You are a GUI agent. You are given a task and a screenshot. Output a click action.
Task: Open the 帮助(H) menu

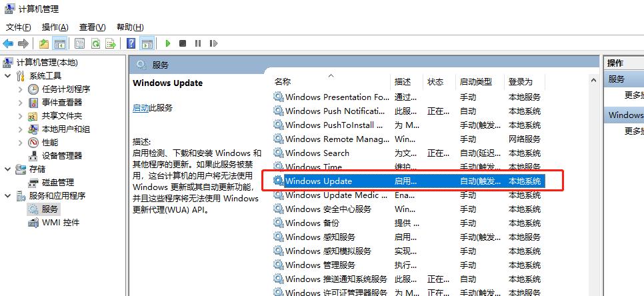[x=130, y=27]
